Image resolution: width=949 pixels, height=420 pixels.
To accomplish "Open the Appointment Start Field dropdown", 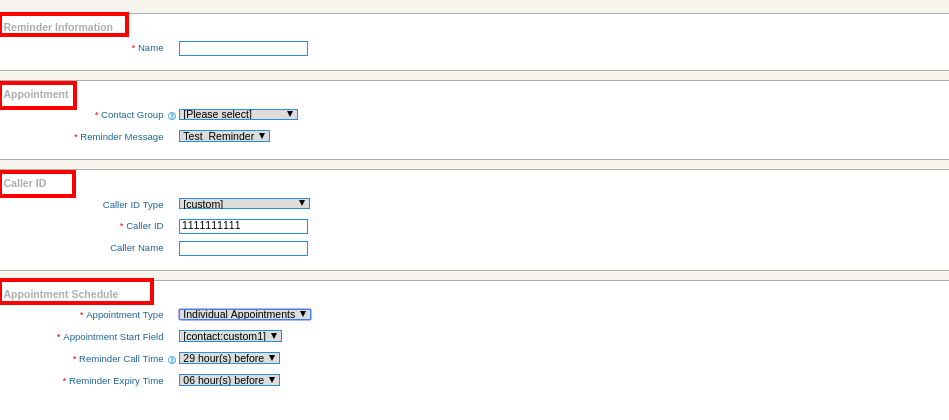I will (231, 336).
